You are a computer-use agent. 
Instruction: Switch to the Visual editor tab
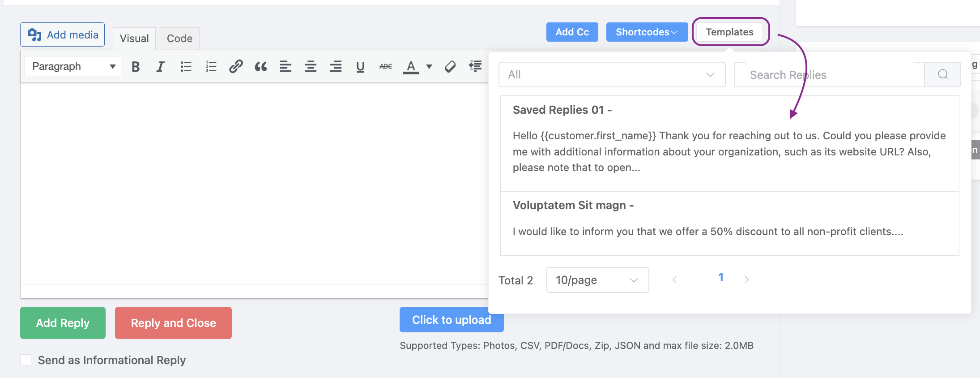coord(134,39)
